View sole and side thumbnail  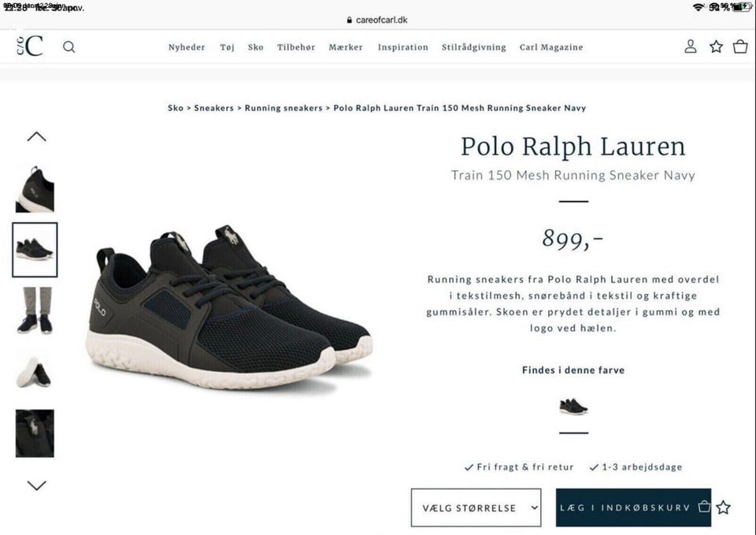tap(35, 372)
